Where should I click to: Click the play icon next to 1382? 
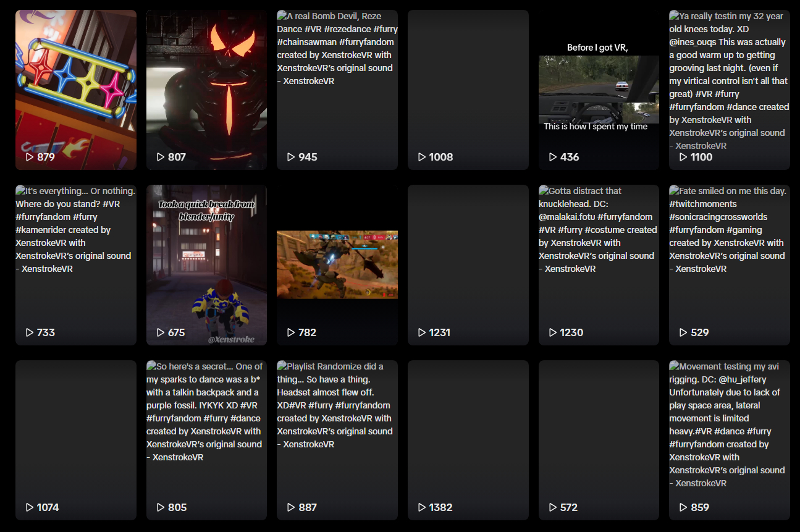coord(422,507)
